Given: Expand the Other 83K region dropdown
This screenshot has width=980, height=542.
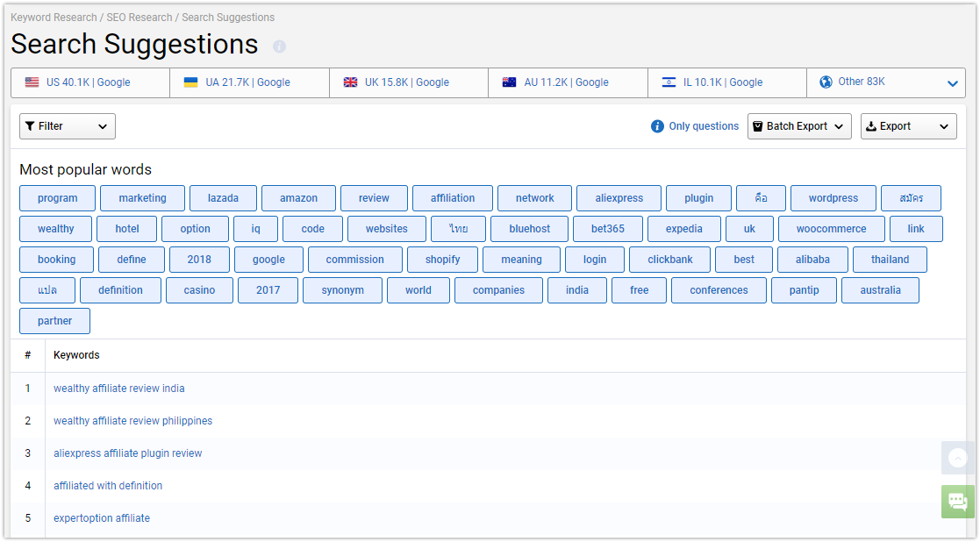Looking at the screenshot, I should 953,83.
